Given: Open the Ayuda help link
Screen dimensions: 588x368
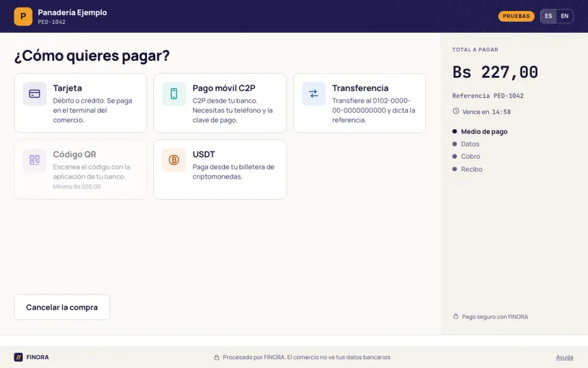Looking at the screenshot, I should (564, 357).
